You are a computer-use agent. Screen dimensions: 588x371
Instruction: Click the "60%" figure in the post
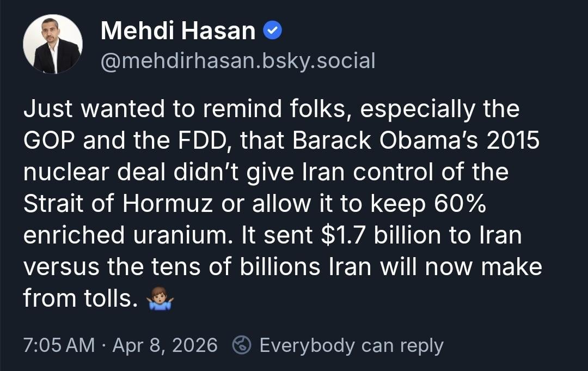[459, 204]
